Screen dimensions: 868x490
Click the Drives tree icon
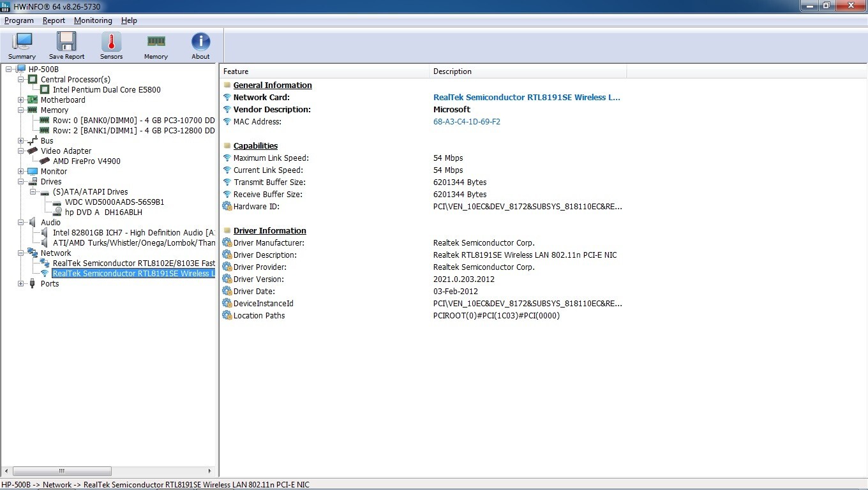pos(33,181)
